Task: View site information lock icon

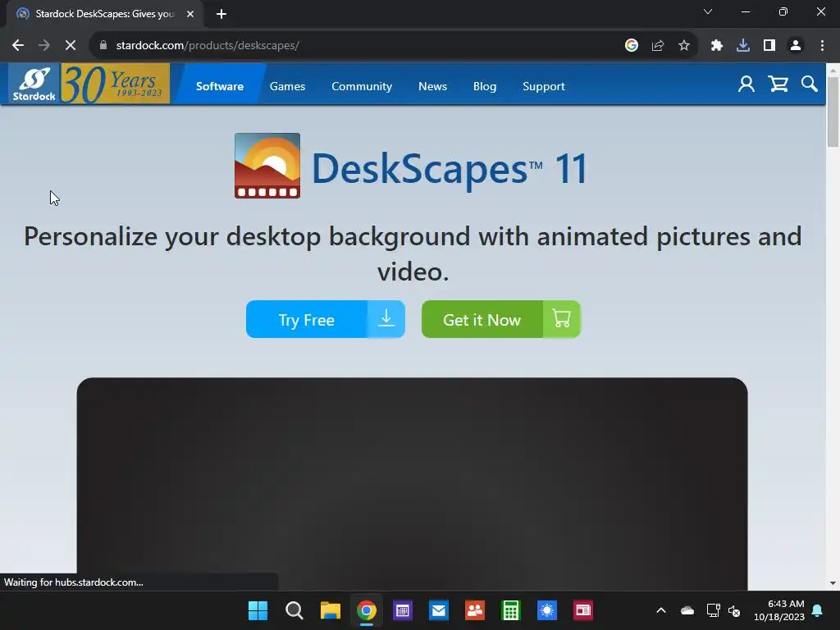Action: tap(103, 46)
